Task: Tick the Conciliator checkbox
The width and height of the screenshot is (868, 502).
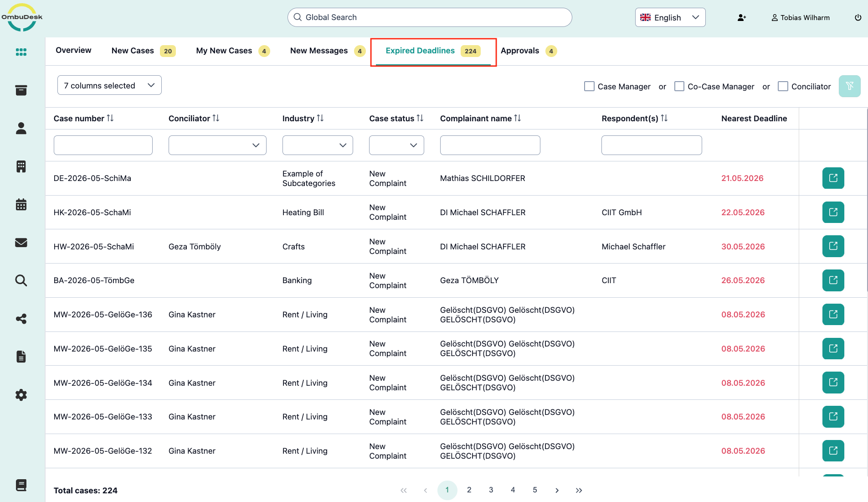Action: click(783, 86)
